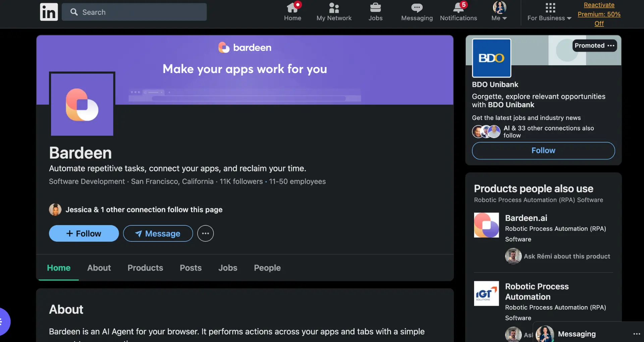Open the Jobs briefcase nav icon
The width and height of the screenshot is (644, 342).
[375, 12]
